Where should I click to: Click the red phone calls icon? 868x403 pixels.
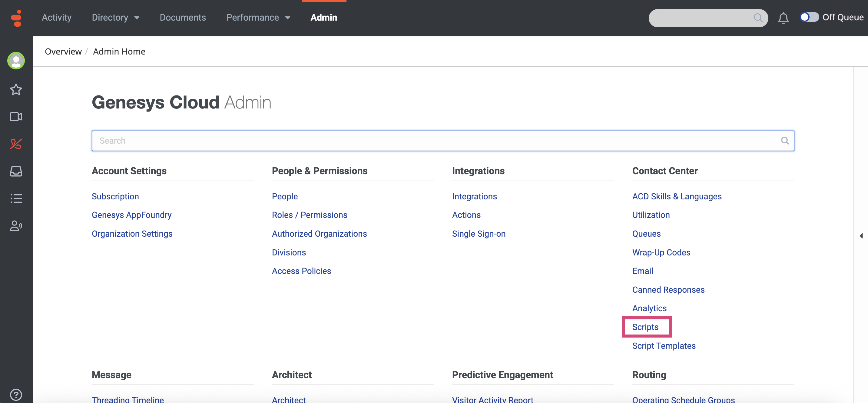[x=16, y=144]
